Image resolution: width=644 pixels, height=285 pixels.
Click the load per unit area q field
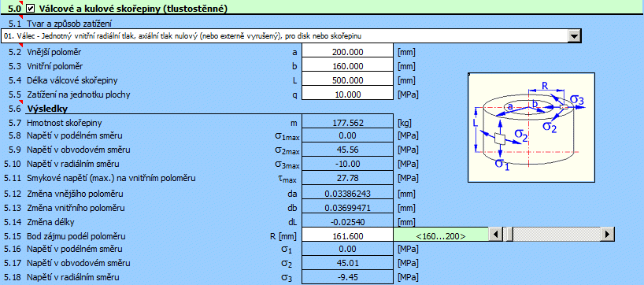(x=347, y=94)
